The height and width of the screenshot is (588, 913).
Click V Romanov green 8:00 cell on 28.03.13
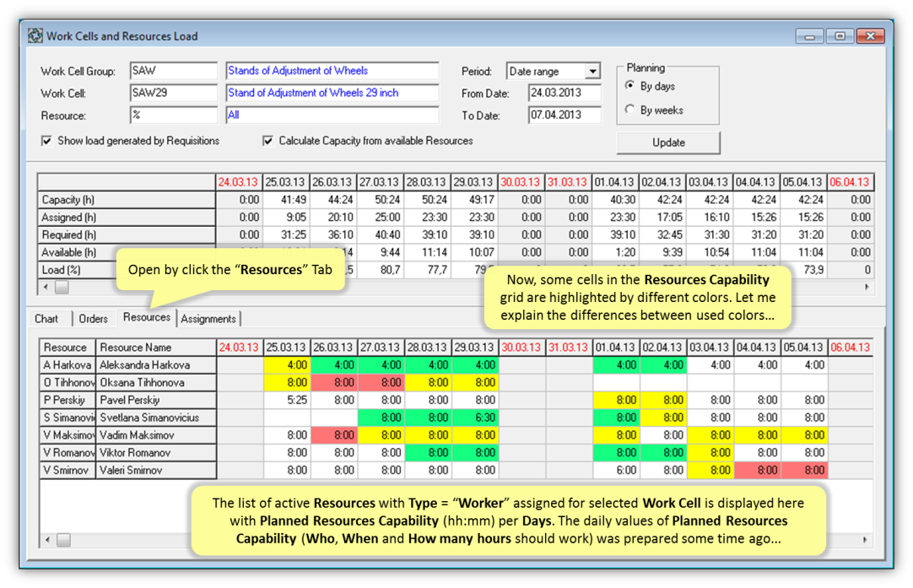click(428, 452)
